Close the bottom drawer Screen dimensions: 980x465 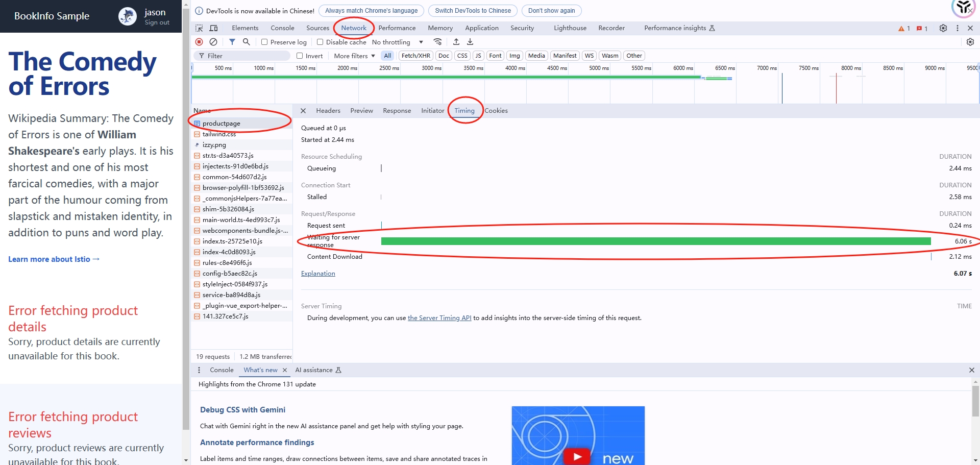point(972,370)
